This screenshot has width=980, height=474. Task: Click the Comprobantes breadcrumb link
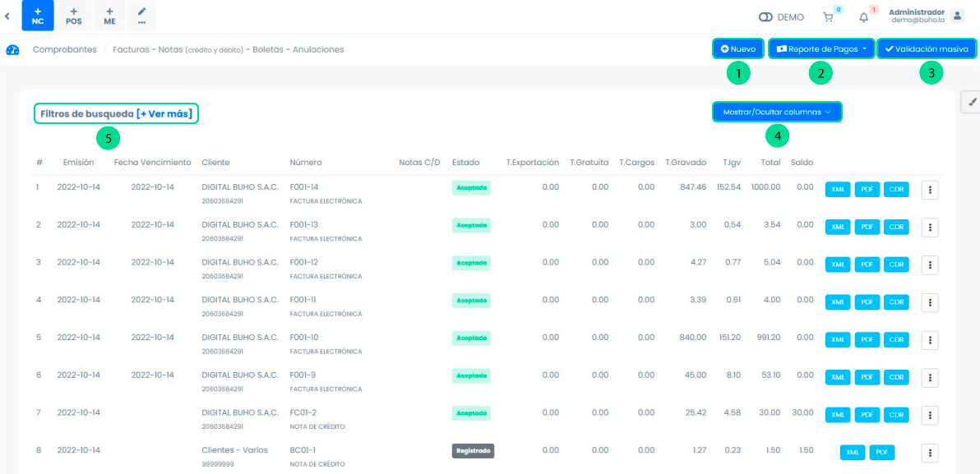64,49
